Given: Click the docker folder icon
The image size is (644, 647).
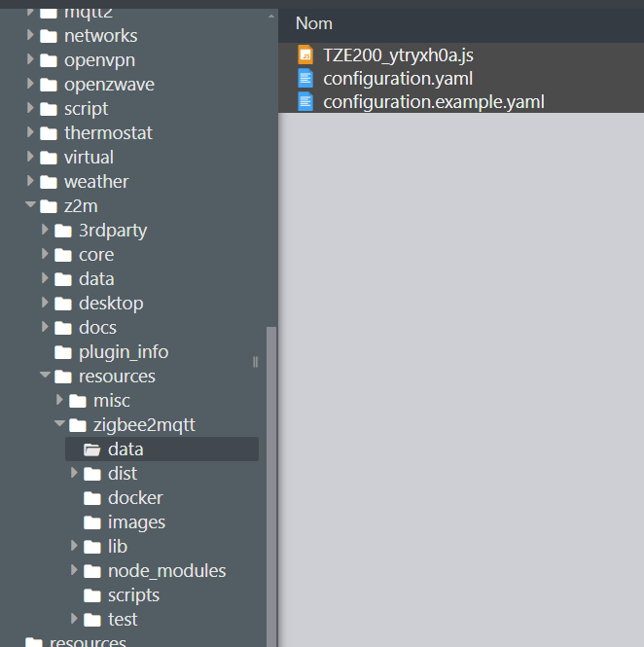Looking at the screenshot, I should pyautogui.click(x=92, y=498).
